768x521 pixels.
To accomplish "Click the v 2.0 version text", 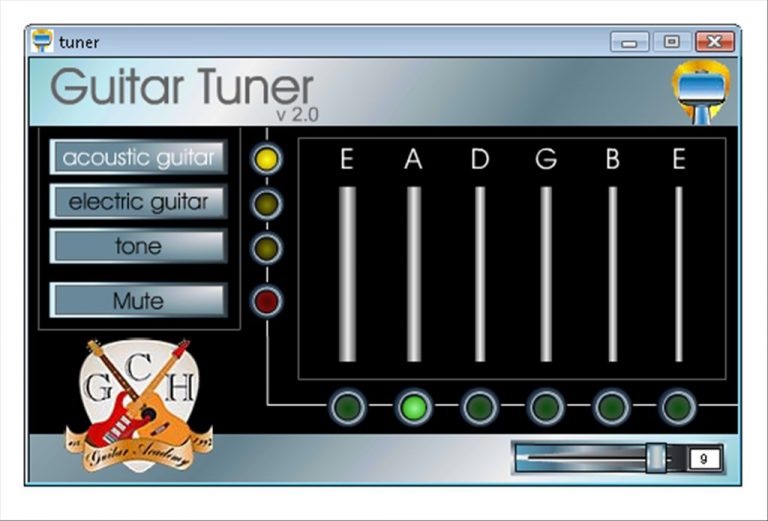I will (x=297, y=115).
